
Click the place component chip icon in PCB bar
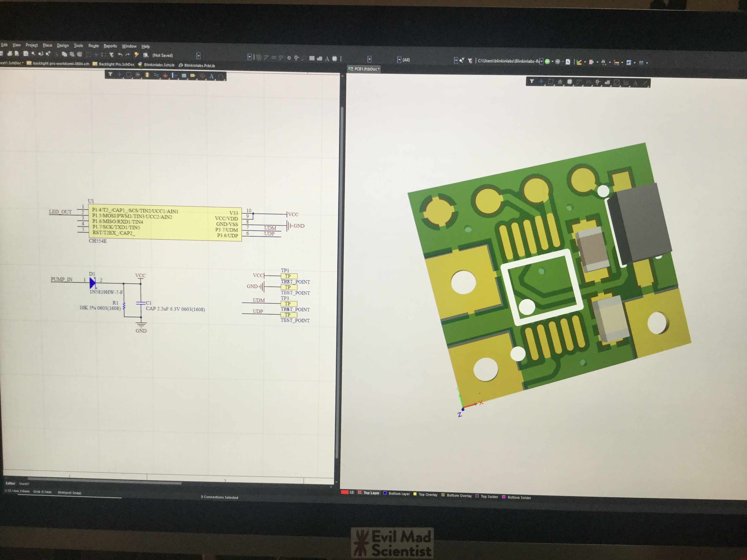click(569, 82)
